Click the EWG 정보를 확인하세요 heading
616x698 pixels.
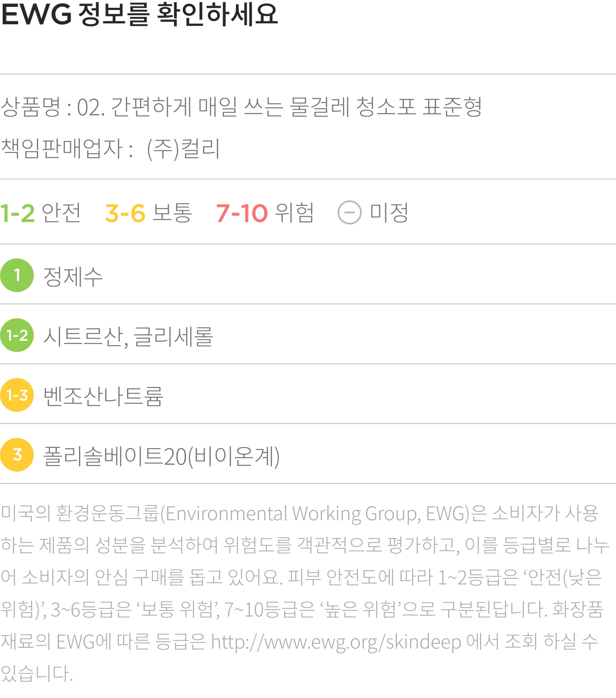tap(139, 14)
